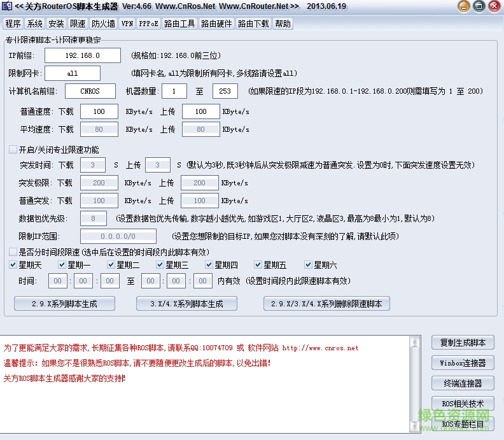Click the http://www.cnros.net address text
Screen dimensions: 504x440
(x=320, y=348)
